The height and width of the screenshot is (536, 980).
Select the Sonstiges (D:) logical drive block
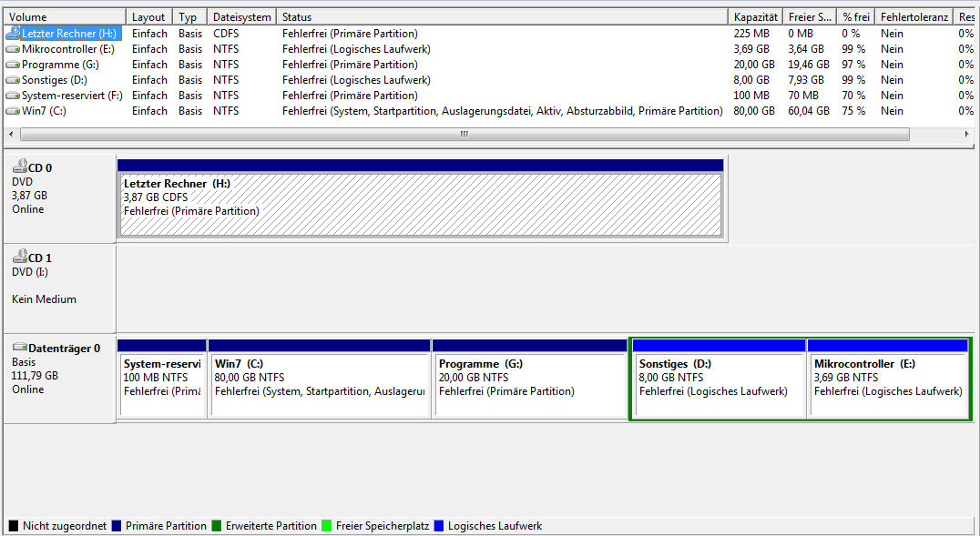(x=719, y=379)
